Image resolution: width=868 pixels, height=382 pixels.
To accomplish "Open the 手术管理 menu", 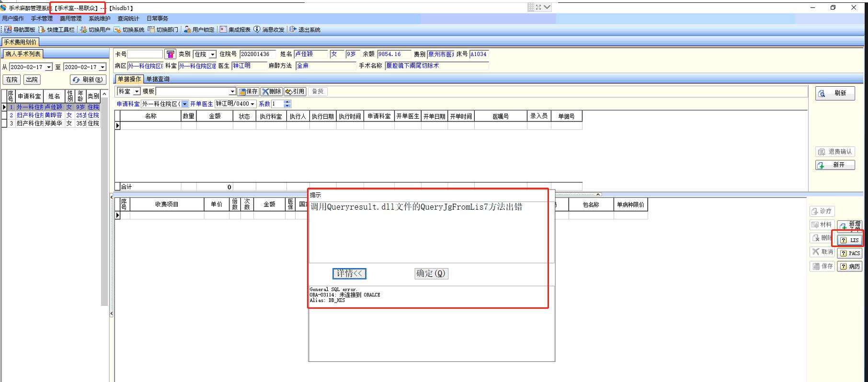I will (42, 19).
